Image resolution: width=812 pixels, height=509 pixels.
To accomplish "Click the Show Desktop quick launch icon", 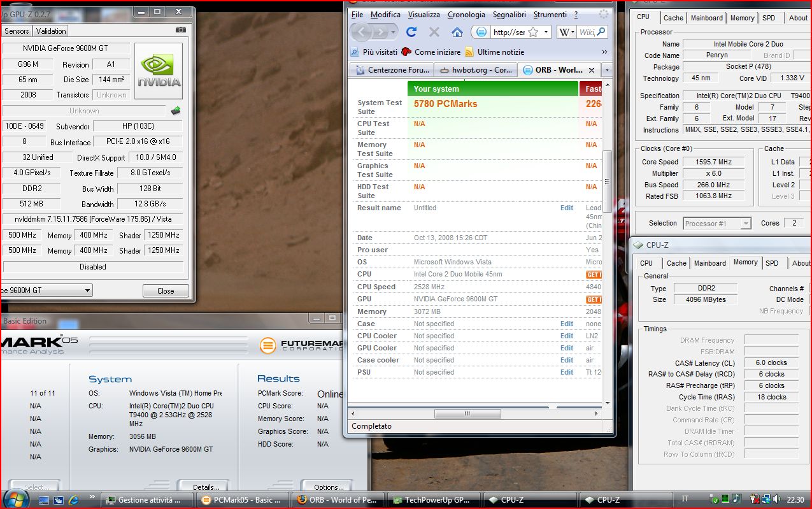I will (44, 500).
